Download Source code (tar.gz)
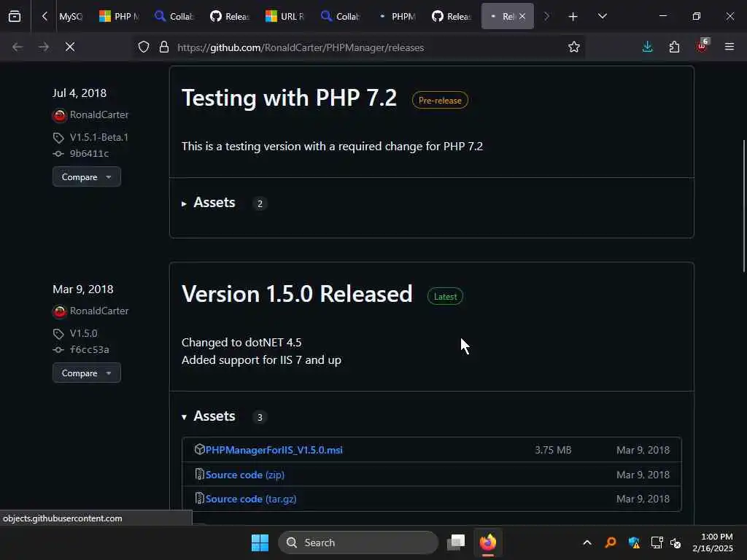This screenshot has width=747, height=560. pyautogui.click(x=251, y=499)
